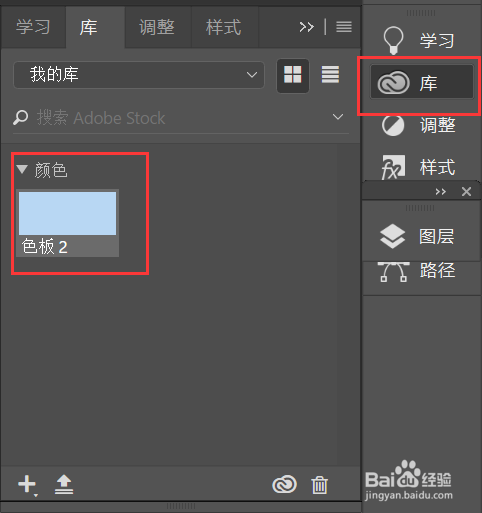Viewport: 482px width, 513px height.
Task: Open the panel hamburger menu
Action: pos(344,27)
